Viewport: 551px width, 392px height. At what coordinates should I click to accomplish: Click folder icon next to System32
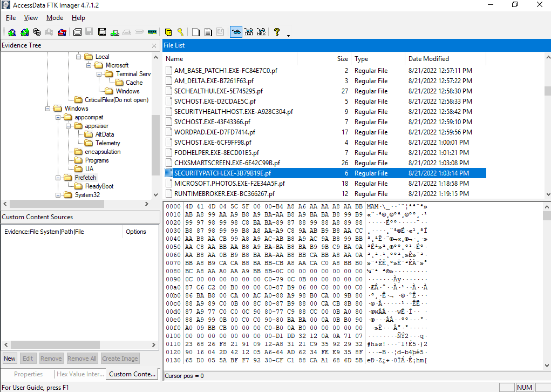coord(68,195)
